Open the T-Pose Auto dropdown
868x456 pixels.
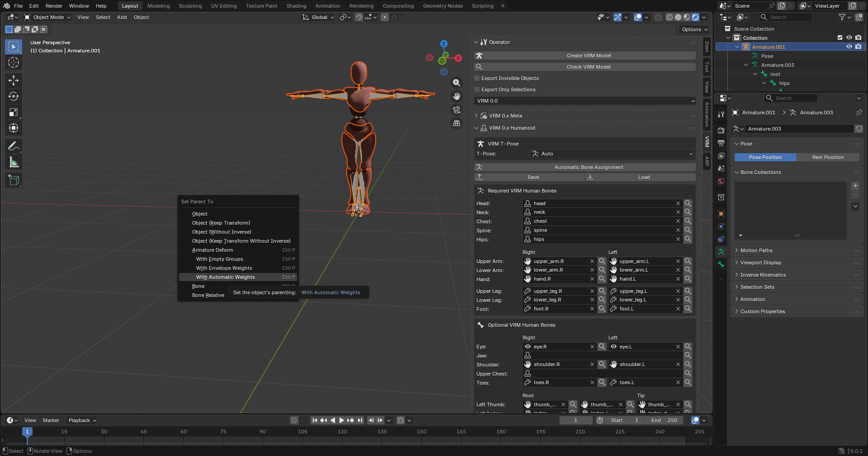612,154
